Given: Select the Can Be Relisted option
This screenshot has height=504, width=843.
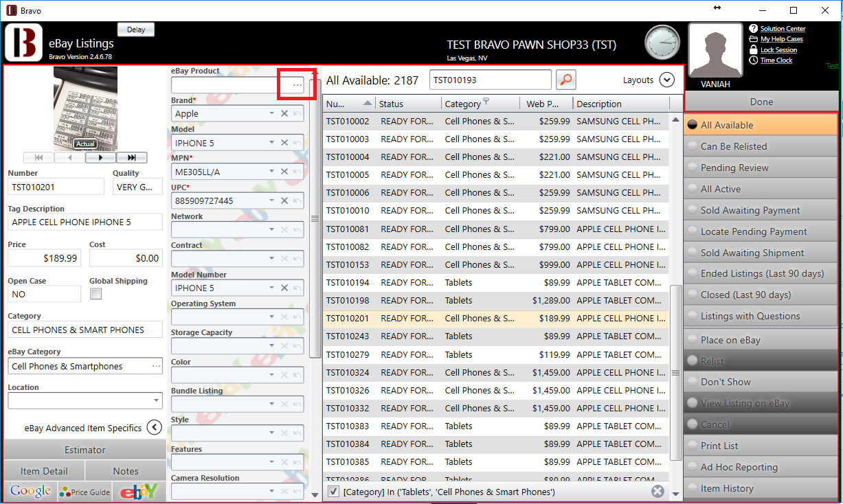Looking at the screenshot, I should pyautogui.click(x=761, y=146).
